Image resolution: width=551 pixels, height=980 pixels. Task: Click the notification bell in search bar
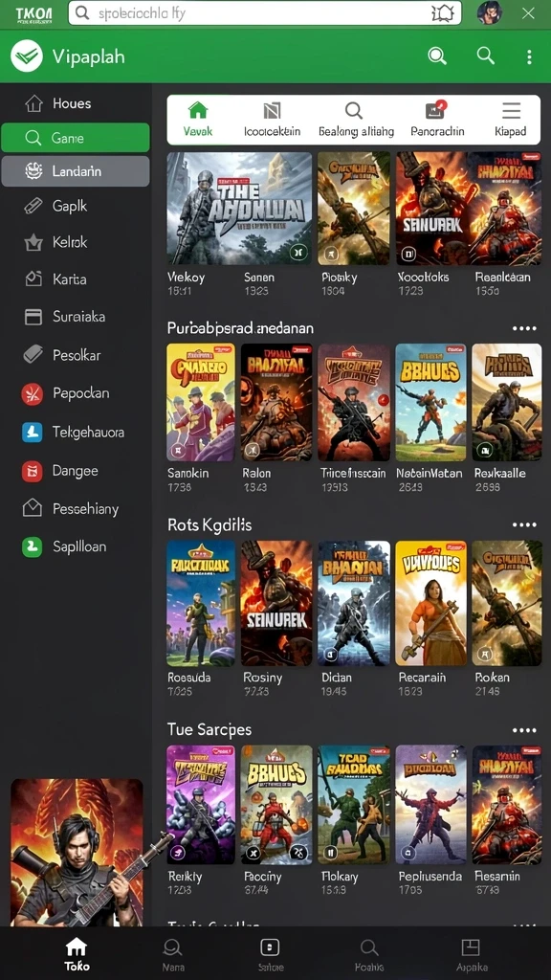click(442, 13)
